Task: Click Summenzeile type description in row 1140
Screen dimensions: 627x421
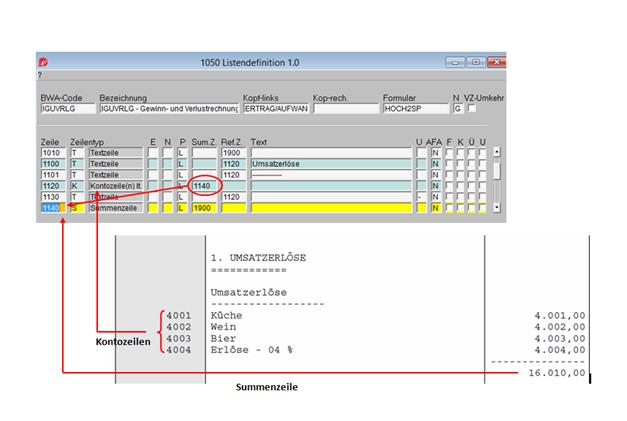Action: [116, 208]
